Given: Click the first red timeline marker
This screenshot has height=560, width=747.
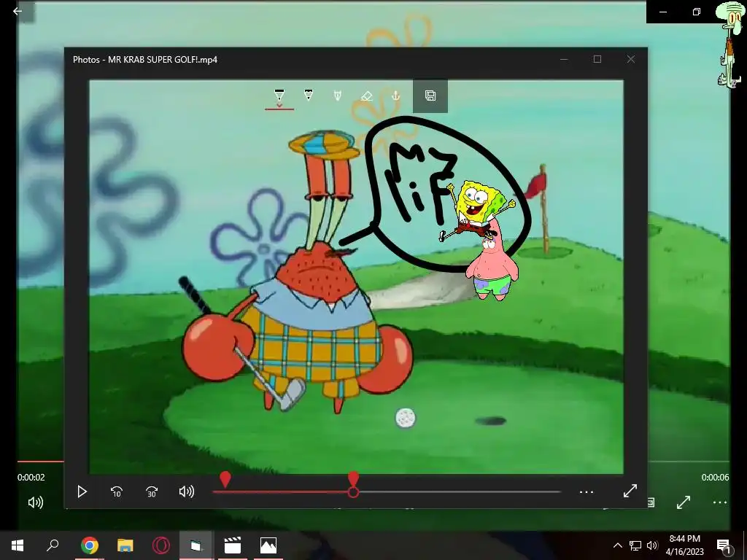Looking at the screenshot, I should [225, 479].
